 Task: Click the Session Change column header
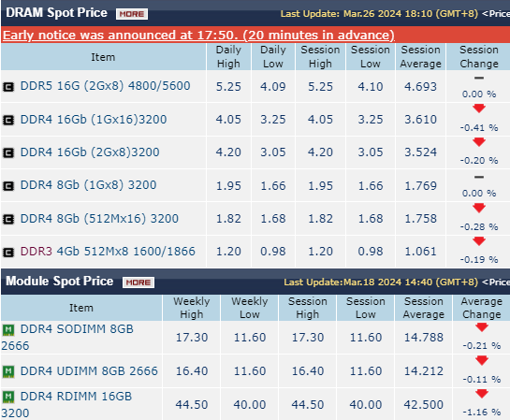(479, 56)
